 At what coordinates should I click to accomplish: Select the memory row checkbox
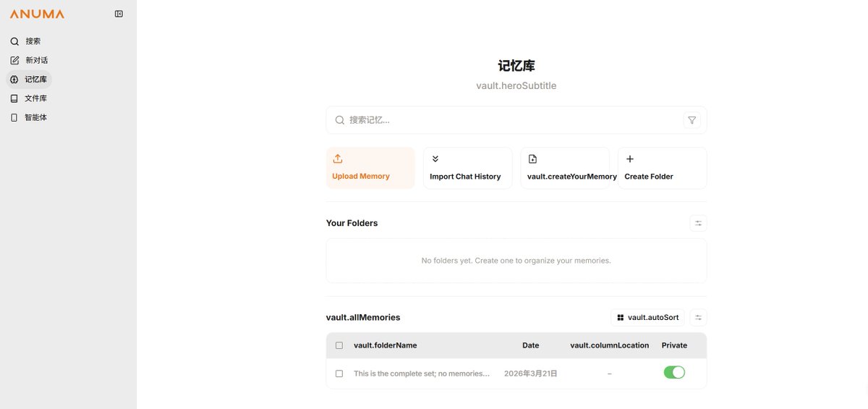click(339, 374)
